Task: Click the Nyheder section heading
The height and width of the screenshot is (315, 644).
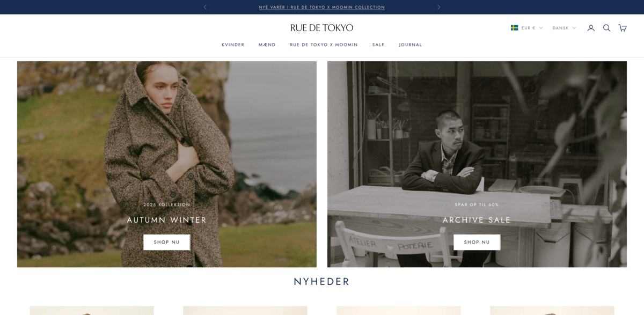Action: [322, 282]
